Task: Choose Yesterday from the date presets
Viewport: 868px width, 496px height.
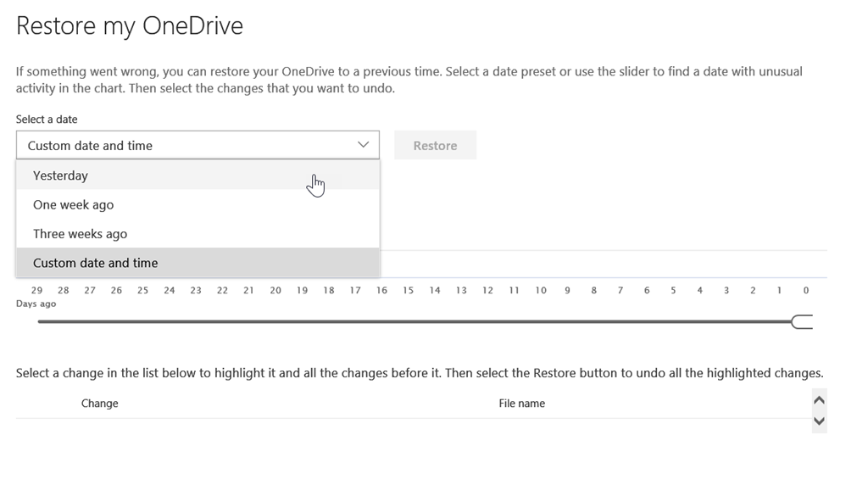Action: (x=61, y=176)
